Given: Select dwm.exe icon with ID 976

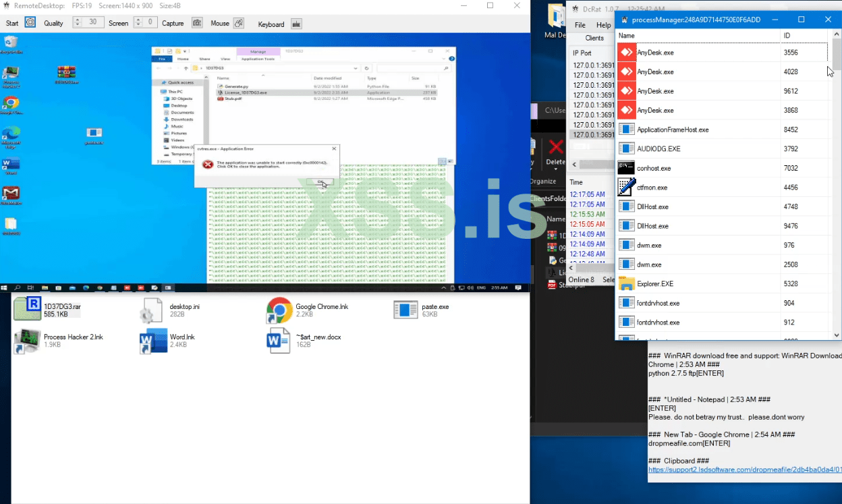Looking at the screenshot, I should coord(627,245).
